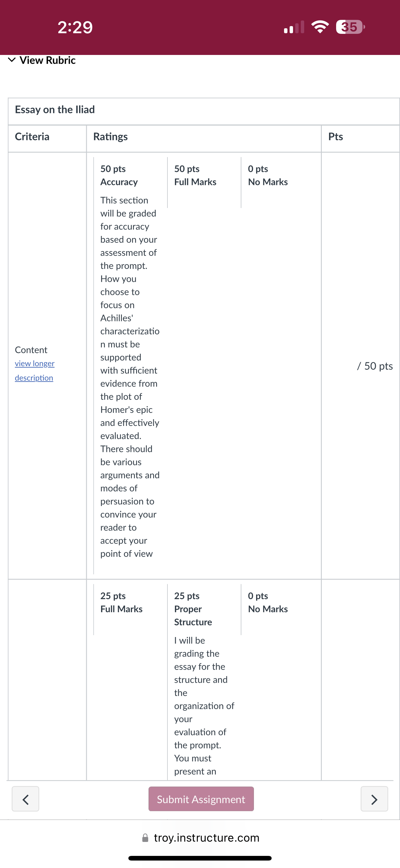Tap the Essay on the Iliad title

coord(55,110)
